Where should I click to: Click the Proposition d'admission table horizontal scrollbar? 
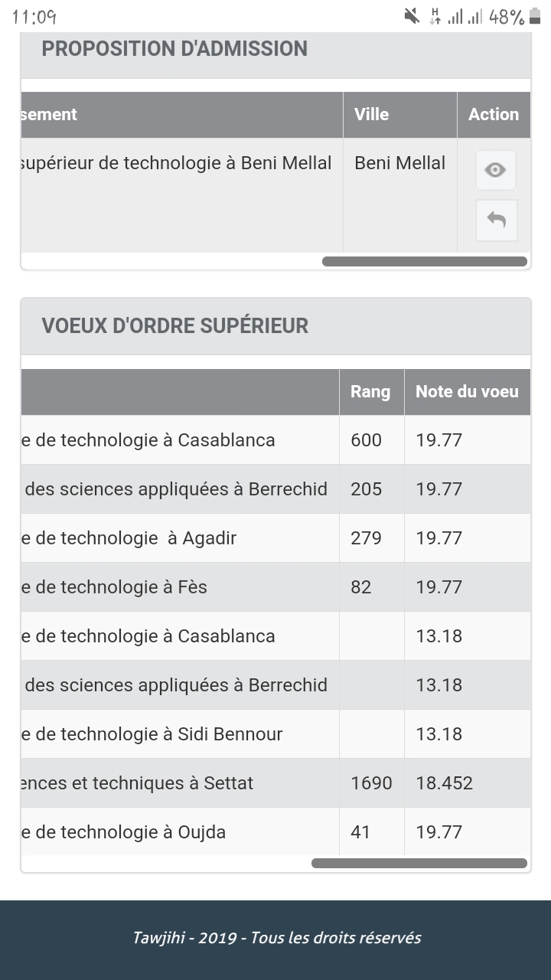425,262
